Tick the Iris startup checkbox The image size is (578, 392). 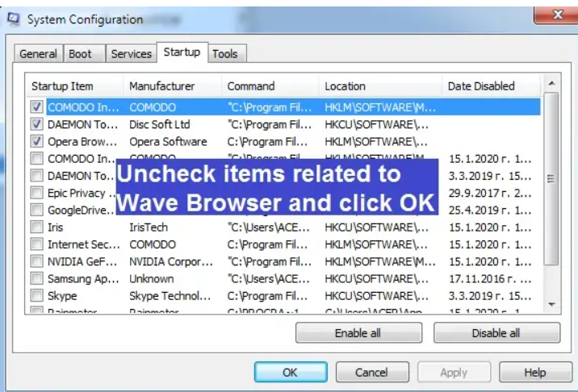point(36,227)
